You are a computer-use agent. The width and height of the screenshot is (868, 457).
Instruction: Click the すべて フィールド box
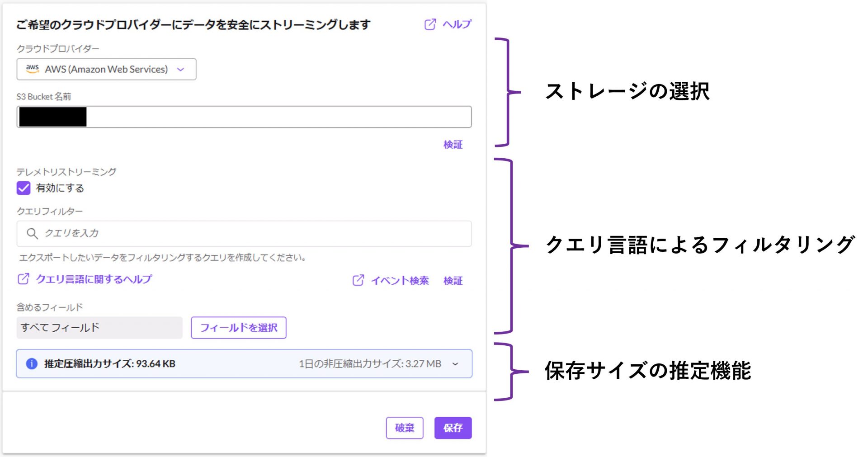coord(99,328)
